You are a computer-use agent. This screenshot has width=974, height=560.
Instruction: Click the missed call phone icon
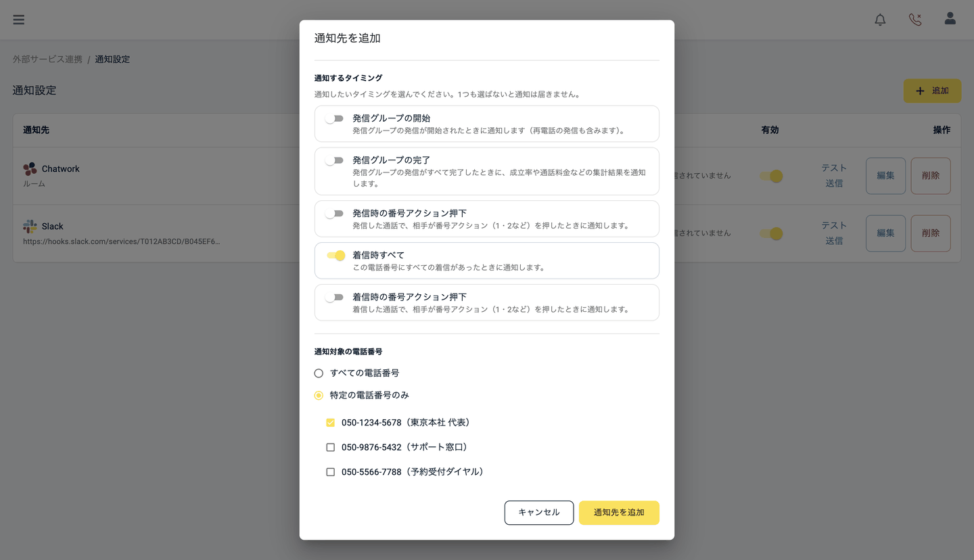(x=915, y=20)
